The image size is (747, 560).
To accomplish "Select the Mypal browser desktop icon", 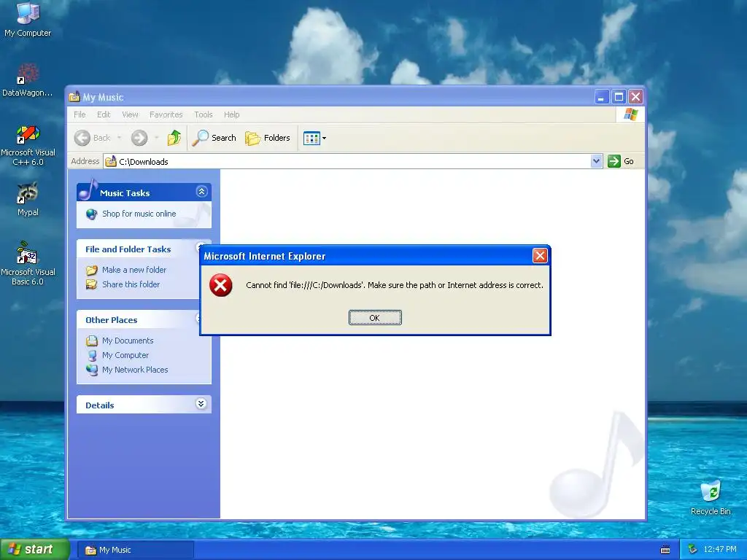I will click(x=28, y=199).
